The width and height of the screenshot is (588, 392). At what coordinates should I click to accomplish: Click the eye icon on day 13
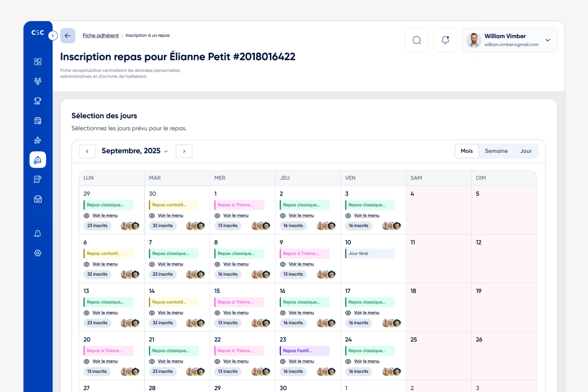tap(86, 313)
